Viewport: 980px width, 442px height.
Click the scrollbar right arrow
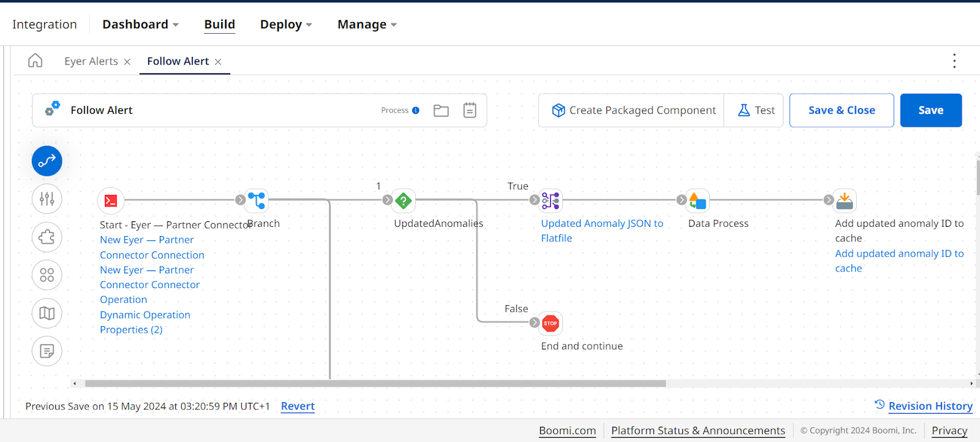click(971, 384)
